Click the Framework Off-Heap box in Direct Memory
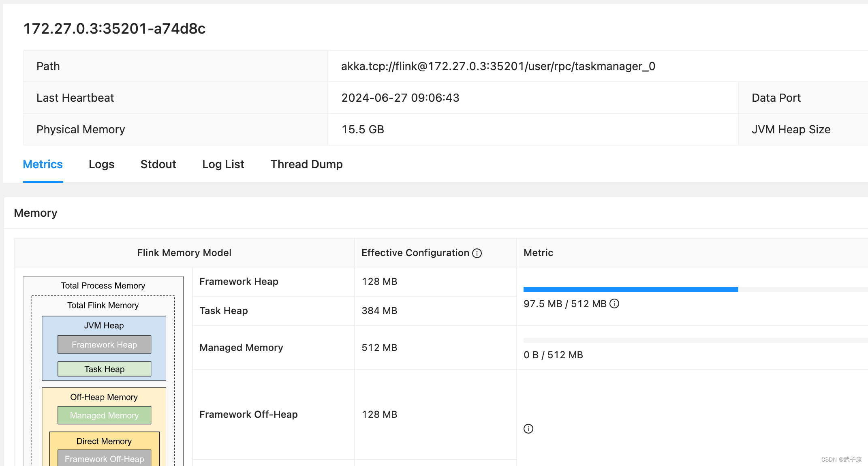868x466 pixels. click(104, 459)
